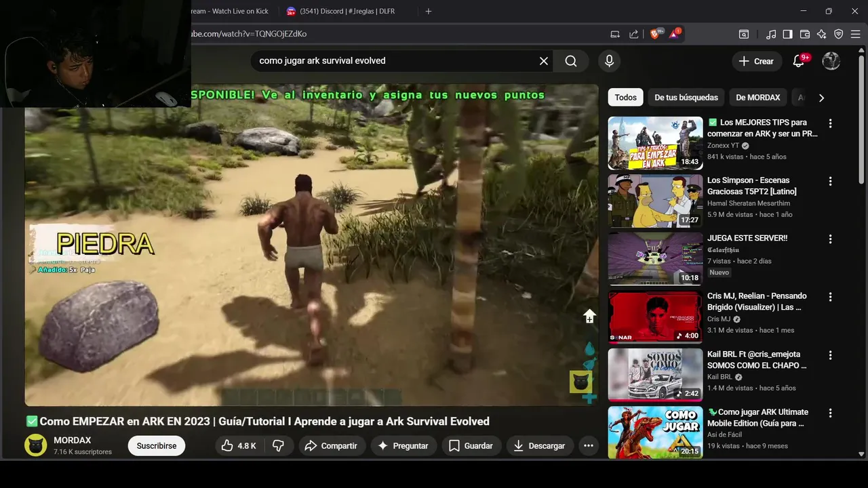Switch to Watch Live on Kick tab
This screenshot has height=488, width=868.
click(229, 12)
